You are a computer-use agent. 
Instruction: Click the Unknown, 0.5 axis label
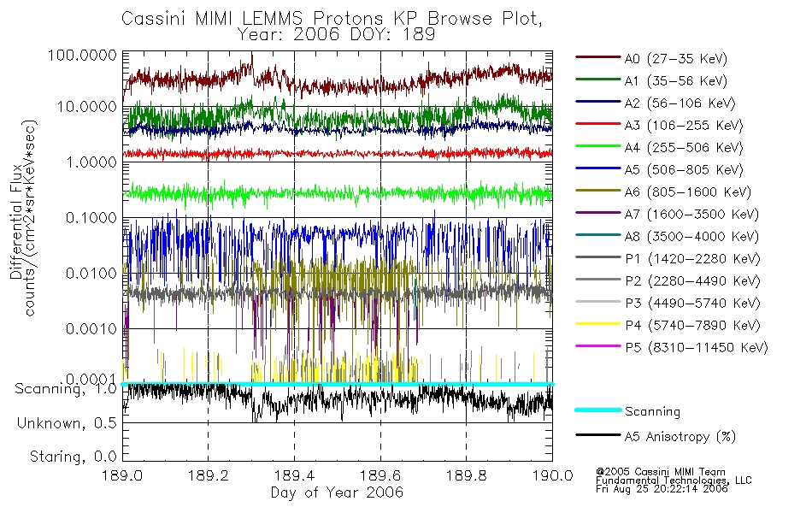67,423
